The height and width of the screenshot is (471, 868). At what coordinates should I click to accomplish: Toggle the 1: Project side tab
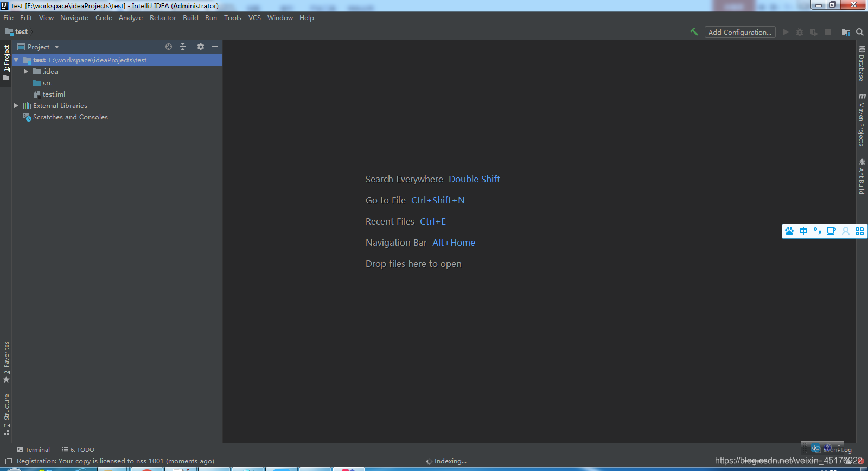[7, 63]
